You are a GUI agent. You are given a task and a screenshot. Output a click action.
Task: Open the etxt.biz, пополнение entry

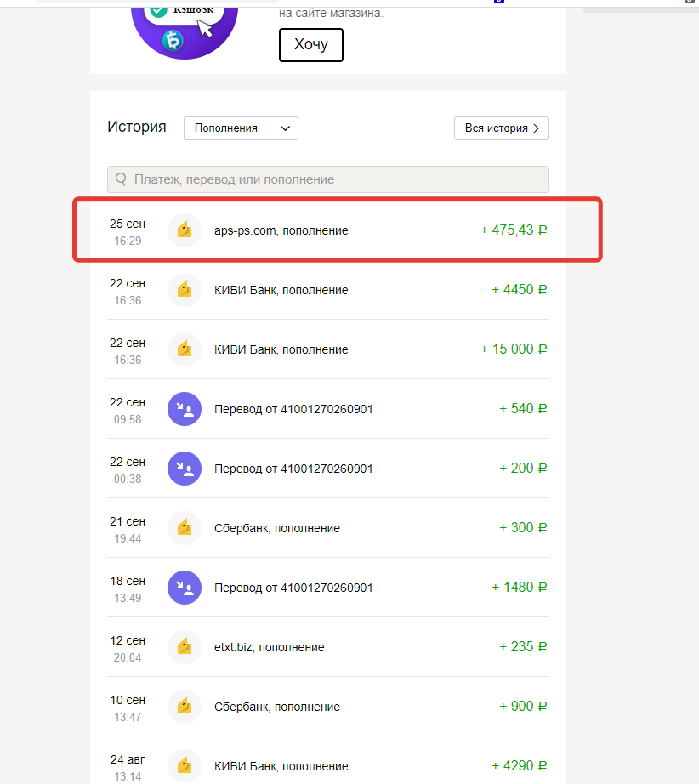[269, 647]
